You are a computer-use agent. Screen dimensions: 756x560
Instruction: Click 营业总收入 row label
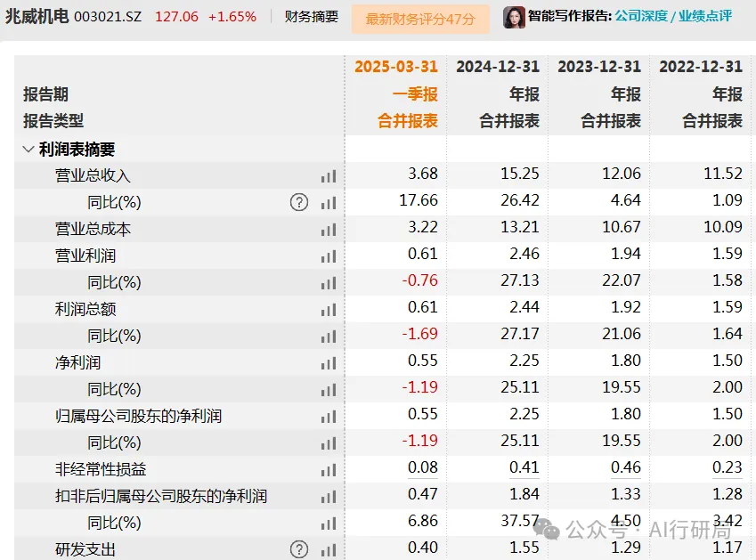(x=93, y=176)
